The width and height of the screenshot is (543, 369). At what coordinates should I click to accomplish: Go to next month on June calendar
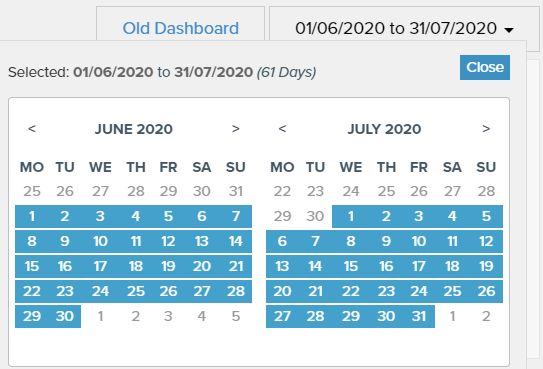click(x=235, y=129)
